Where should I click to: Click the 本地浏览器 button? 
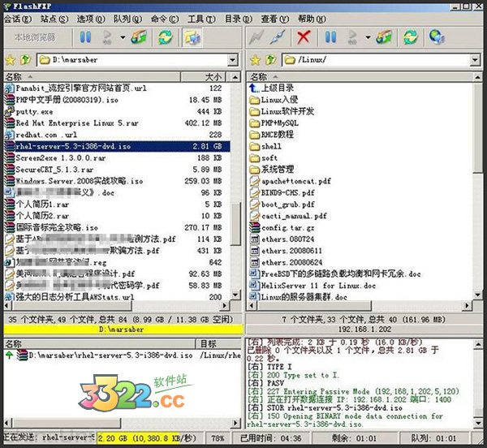pos(36,37)
